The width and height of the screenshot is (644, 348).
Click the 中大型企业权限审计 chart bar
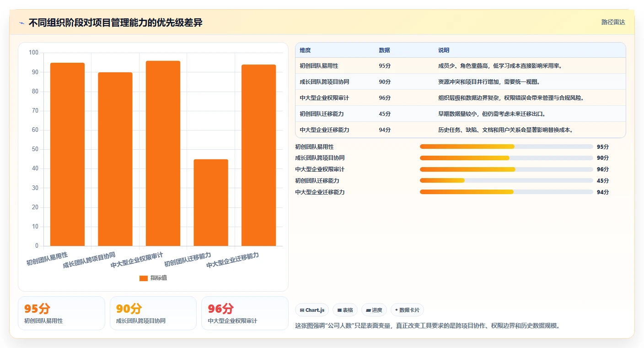point(163,153)
